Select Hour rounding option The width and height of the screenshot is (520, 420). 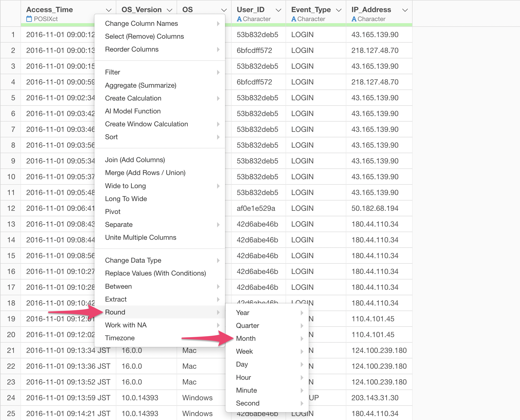(x=243, y=377)
